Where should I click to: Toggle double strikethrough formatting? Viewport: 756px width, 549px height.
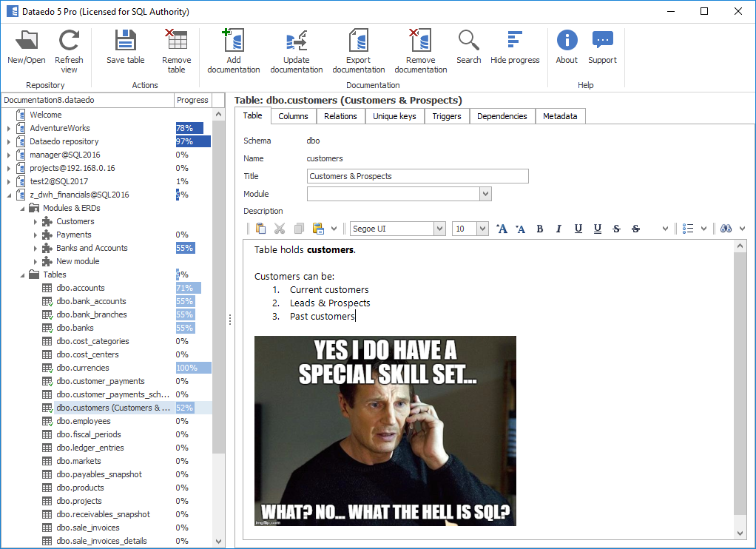click(635, 229)
